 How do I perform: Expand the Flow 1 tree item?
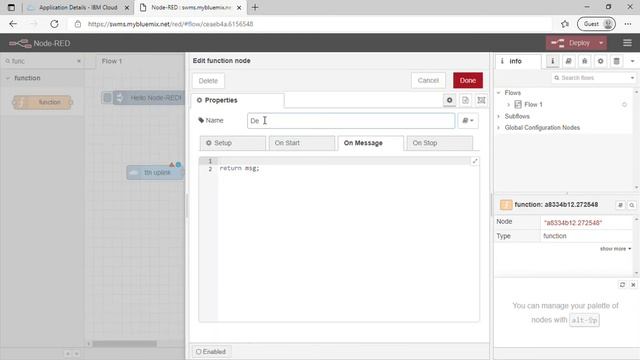(509, 104)
